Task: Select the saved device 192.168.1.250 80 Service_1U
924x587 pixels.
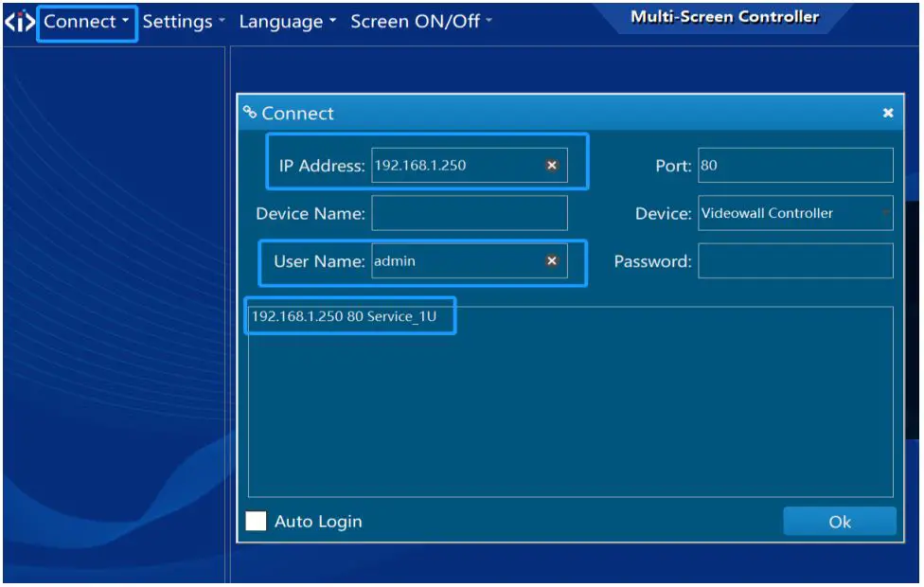Action: click(x=350, y=316)
